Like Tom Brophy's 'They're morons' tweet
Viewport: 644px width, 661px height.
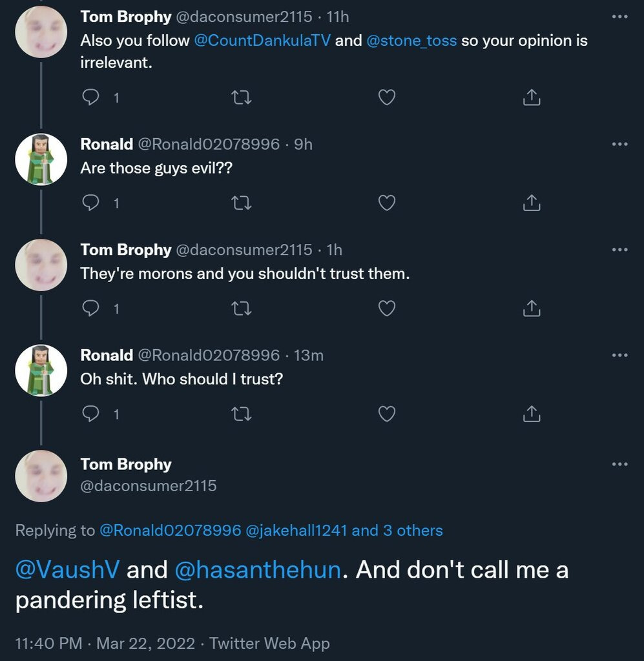click(x=386, y=309)
